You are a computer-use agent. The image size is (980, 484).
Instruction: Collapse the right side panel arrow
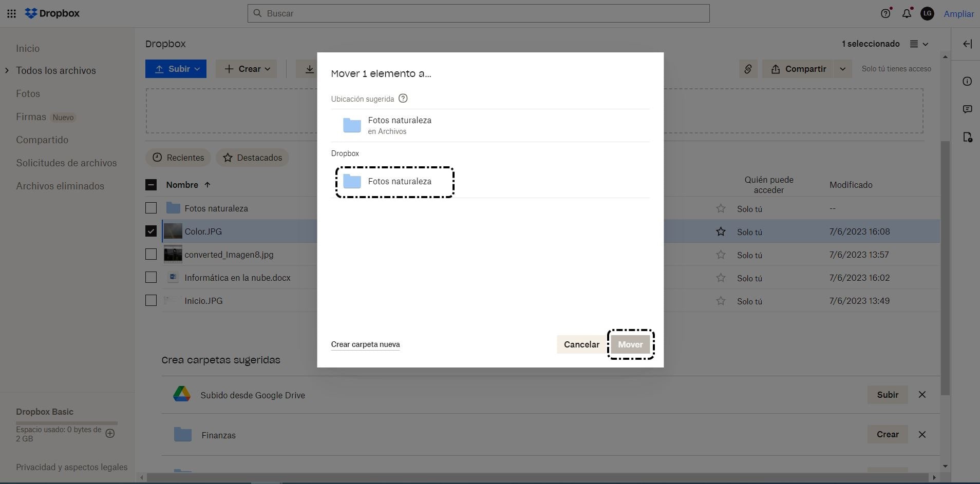pos(967,44)
